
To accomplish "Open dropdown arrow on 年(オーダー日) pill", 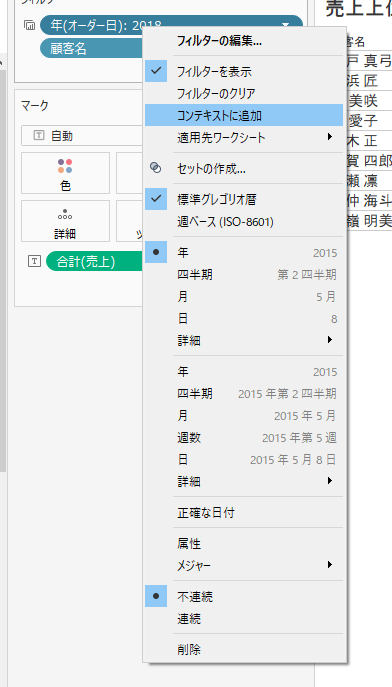I will click(286, 25).
